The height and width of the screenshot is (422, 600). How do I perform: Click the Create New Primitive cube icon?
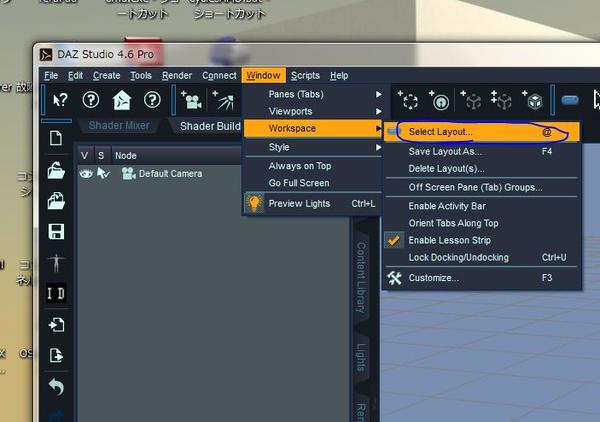(532, 101)
